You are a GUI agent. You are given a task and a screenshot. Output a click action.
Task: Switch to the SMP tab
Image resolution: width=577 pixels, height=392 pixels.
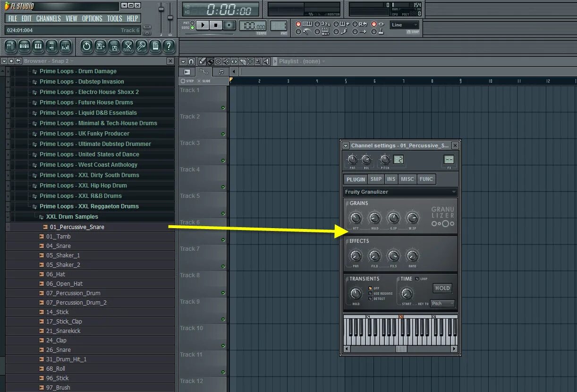[376, 179]
